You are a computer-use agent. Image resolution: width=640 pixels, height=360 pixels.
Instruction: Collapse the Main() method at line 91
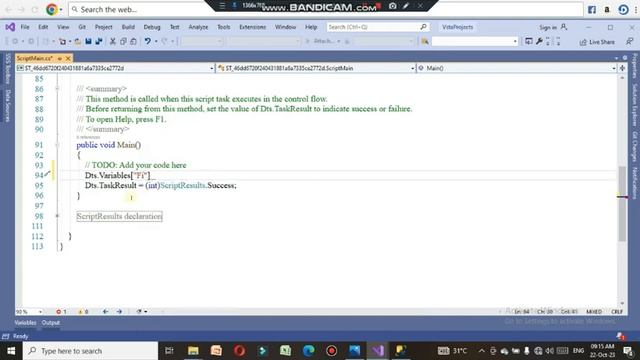(57, 144)
